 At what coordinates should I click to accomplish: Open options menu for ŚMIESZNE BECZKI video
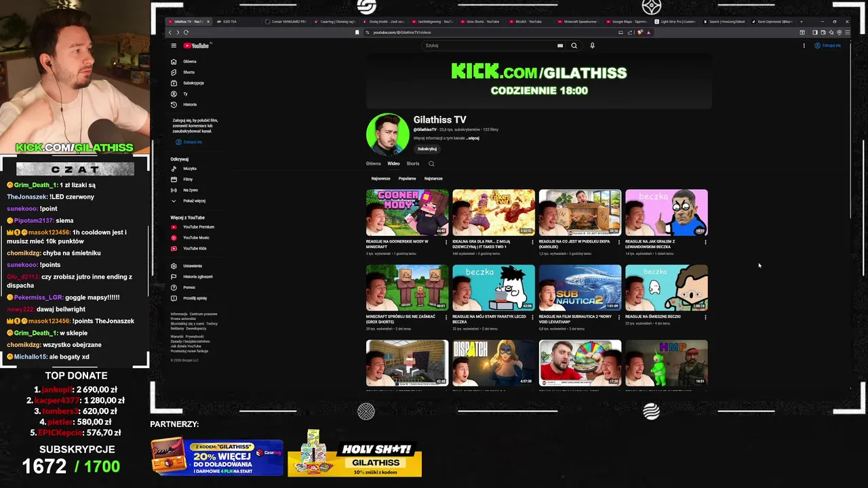point(705,317)
